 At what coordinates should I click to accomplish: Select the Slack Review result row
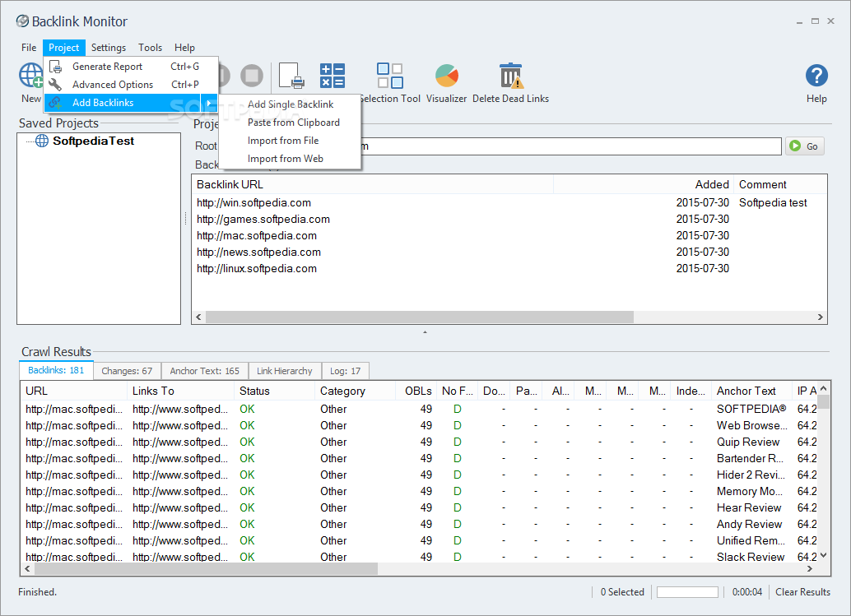420,557
